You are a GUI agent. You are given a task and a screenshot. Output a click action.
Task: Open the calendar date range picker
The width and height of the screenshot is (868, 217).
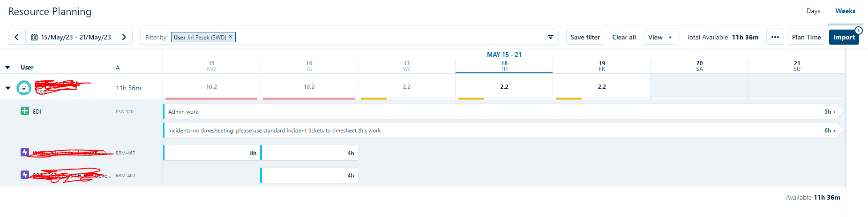point(71,37)
